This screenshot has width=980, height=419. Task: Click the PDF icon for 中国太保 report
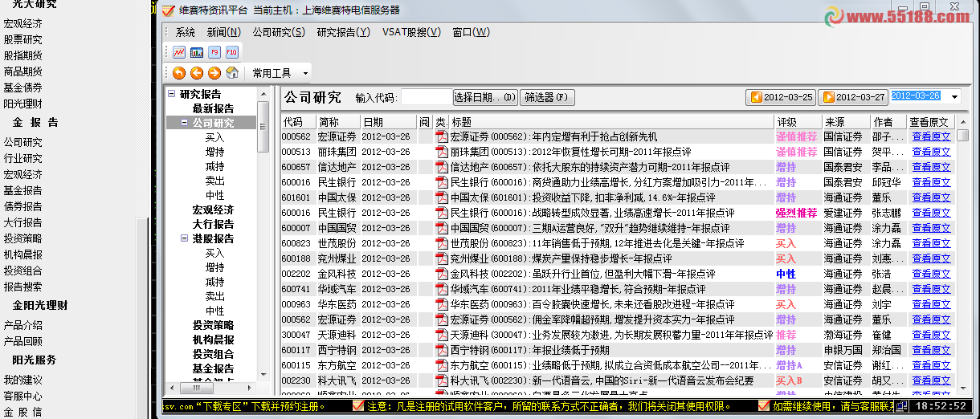[x=441, y=197]
